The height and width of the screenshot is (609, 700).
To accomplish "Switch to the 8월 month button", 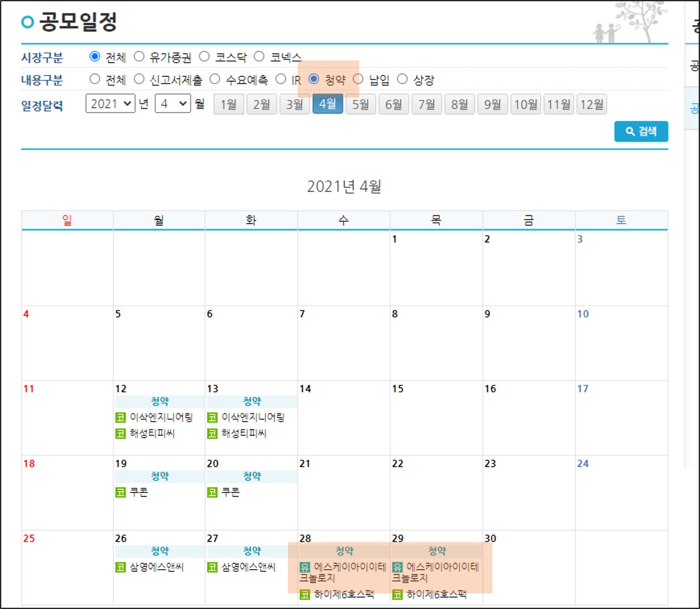I will [x=459, y=104].
